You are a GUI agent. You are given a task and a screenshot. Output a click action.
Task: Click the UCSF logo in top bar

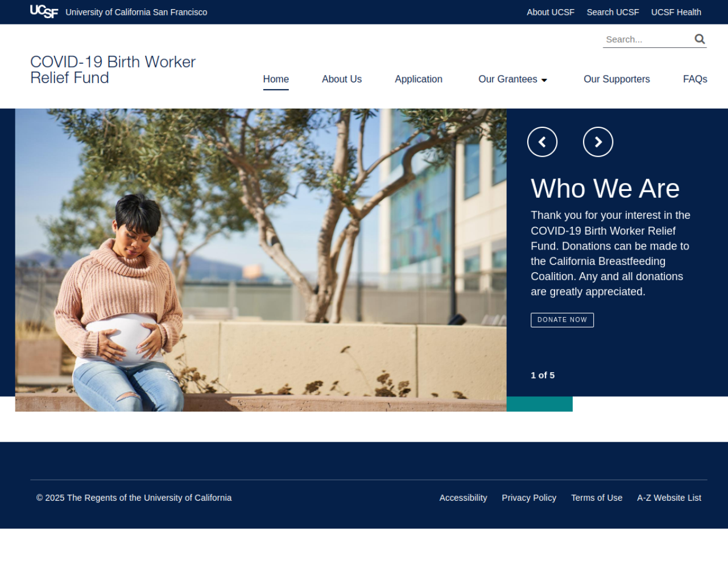tap(44, 11)
